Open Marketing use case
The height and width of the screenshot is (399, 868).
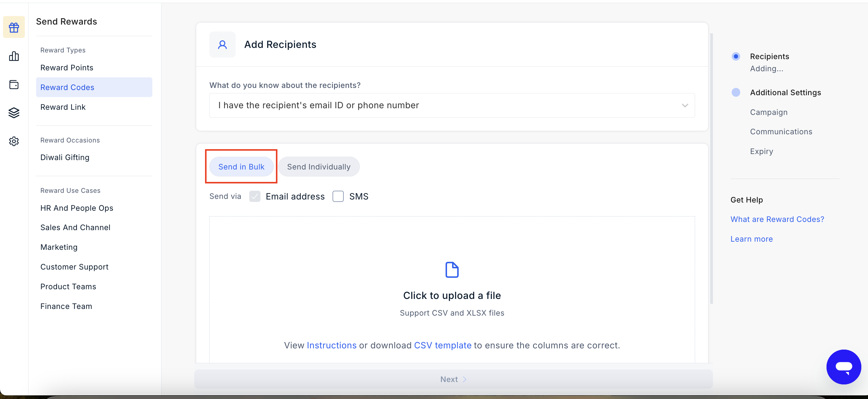click(59, 247)
